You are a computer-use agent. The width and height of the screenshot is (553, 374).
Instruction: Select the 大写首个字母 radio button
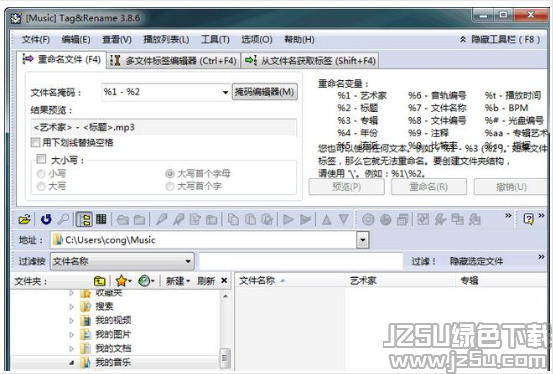(x=170, y=173)
